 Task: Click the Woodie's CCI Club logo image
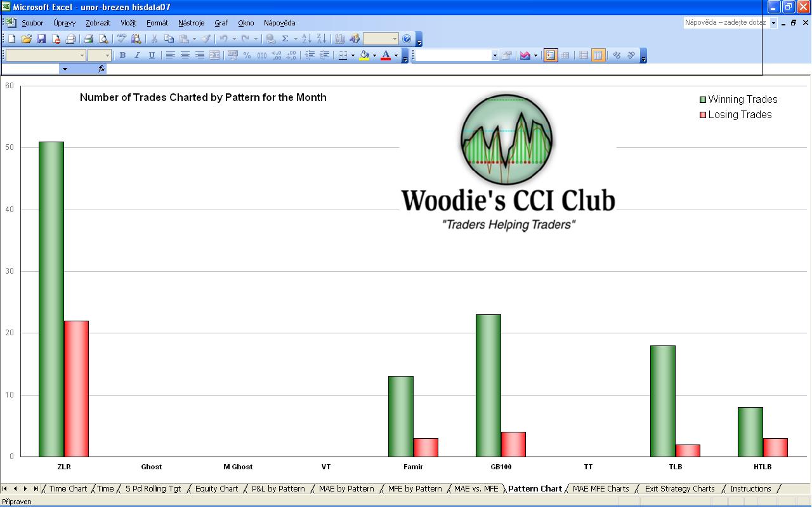[507, 163]
